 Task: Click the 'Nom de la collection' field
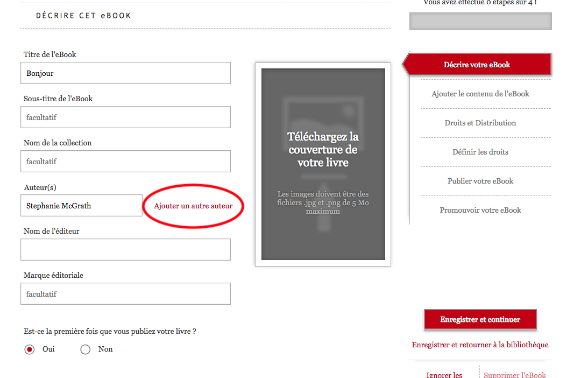[x=125, y=161]
